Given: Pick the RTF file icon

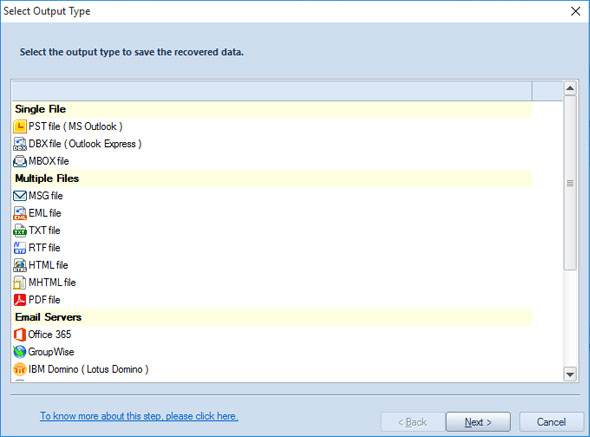Looking at the screenshot, I should click(20, 248).
